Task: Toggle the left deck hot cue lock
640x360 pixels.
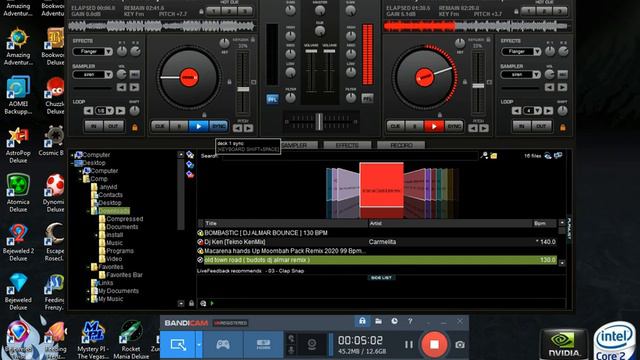Action: coord(201,12)
